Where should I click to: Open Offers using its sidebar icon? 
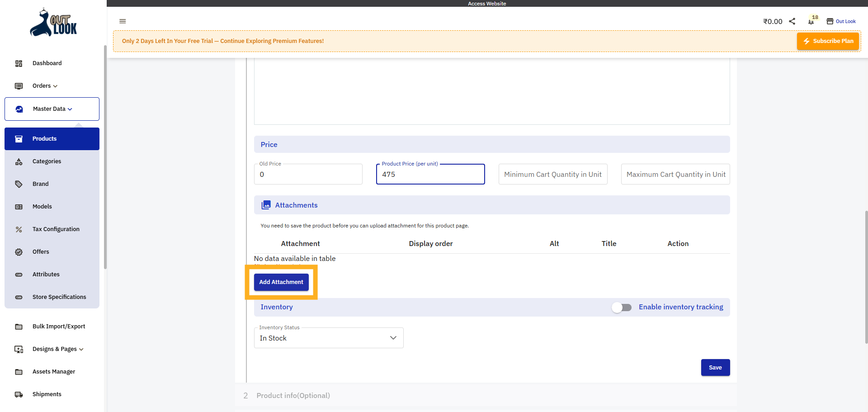click(19, 252)
